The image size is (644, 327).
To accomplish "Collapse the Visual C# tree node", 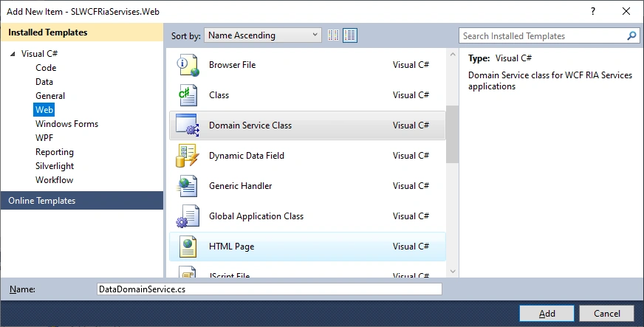I will click(13, 54).
